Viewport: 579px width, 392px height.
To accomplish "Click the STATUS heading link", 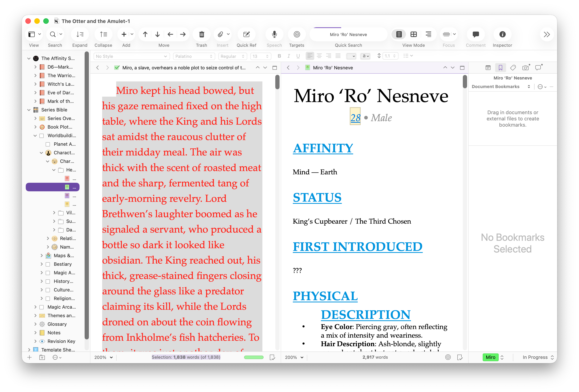I will [317, 198].
